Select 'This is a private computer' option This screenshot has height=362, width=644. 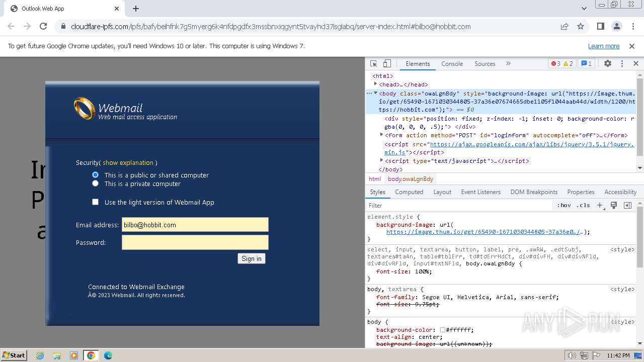click(x=95, y=184)
